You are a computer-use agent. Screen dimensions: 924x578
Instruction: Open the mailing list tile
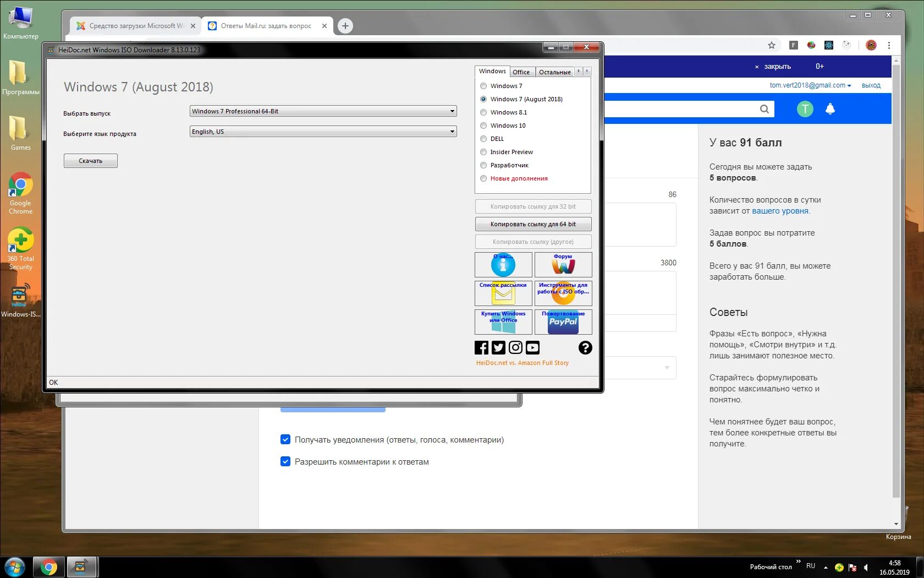(x=503, y=293)
